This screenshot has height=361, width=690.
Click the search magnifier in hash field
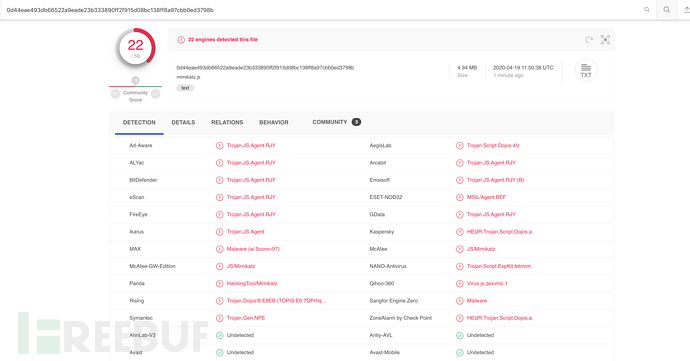[646, 10]
